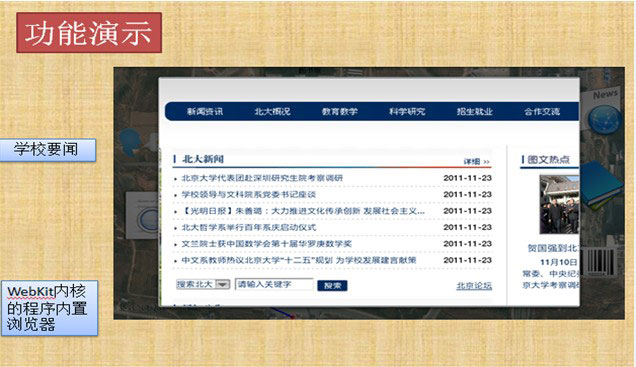Click the 功能演示 title banner

pyautogui.click(x=89, y=33)
